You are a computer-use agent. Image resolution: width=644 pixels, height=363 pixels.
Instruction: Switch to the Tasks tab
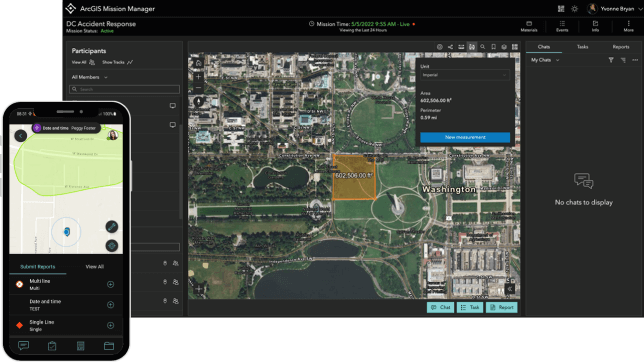pyautogui.click(x=582, y=47)
